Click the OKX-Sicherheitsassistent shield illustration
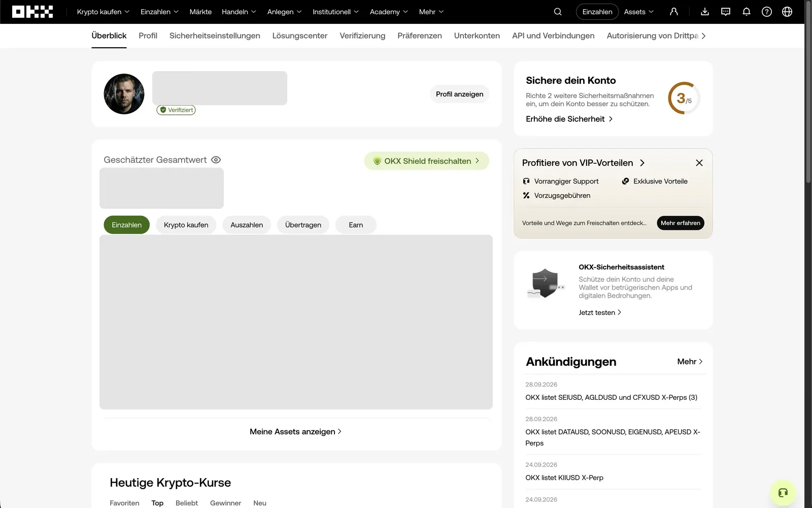Viewport: 812px width, 508px height. (x=546, y=283)
